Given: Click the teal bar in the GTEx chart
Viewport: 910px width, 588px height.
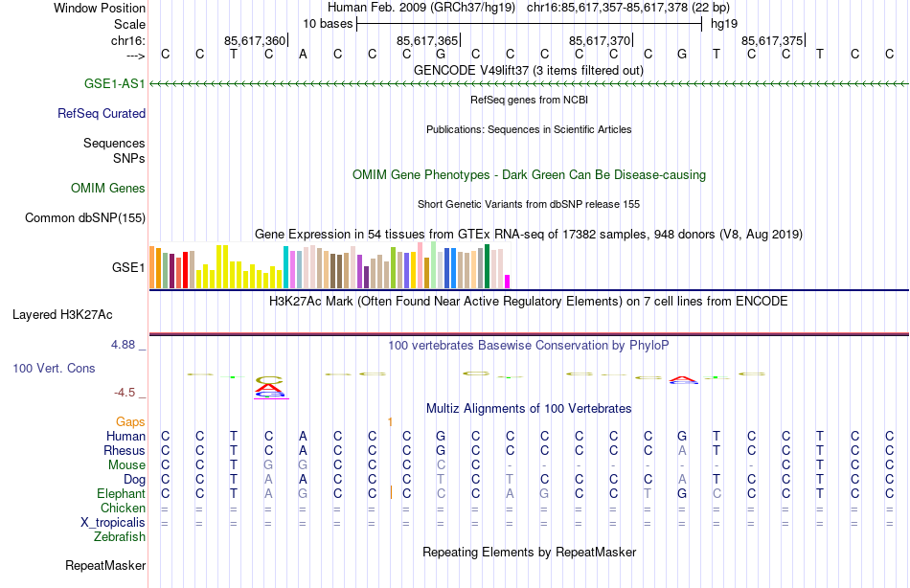Looking at the screenshot, I should coord(285,267).
